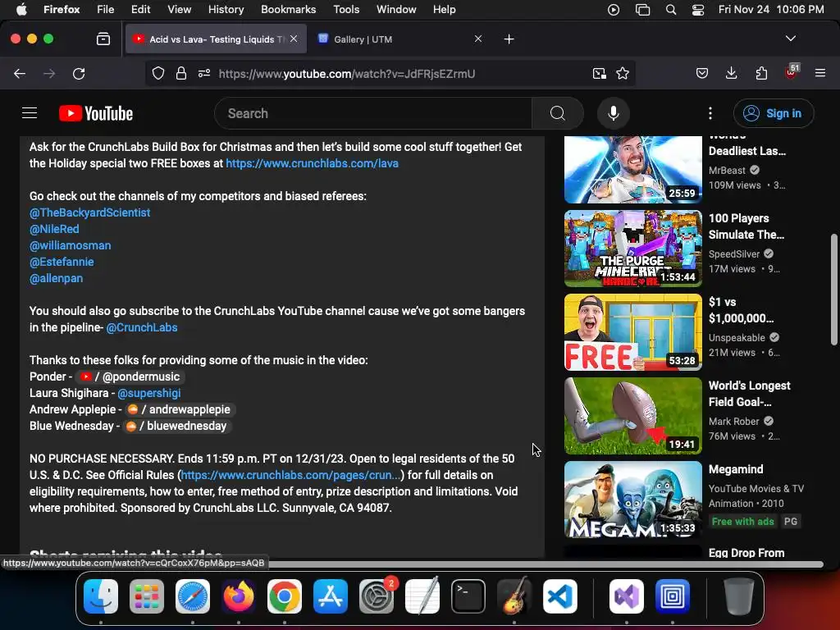Go to the YouTube home logo
This screenshot has height=630, width=840.
coord(96,113)
